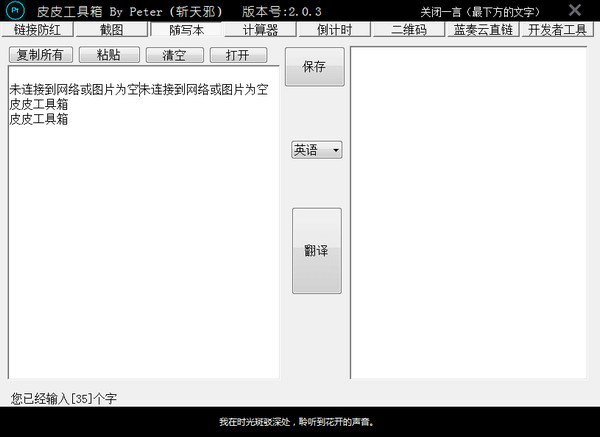The image size is (600, 437).
Task: Click 关闭一言（最下方的文字）link
Action: (480, 12)
